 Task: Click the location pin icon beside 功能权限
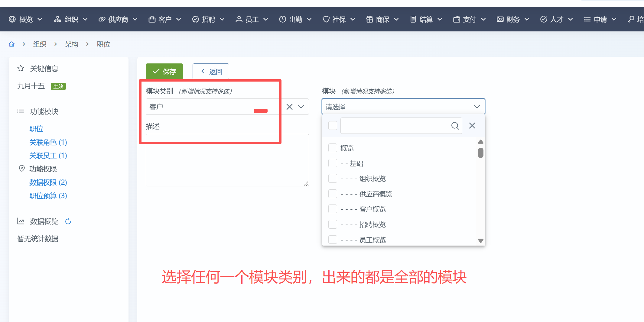click(x=22, y=169)
